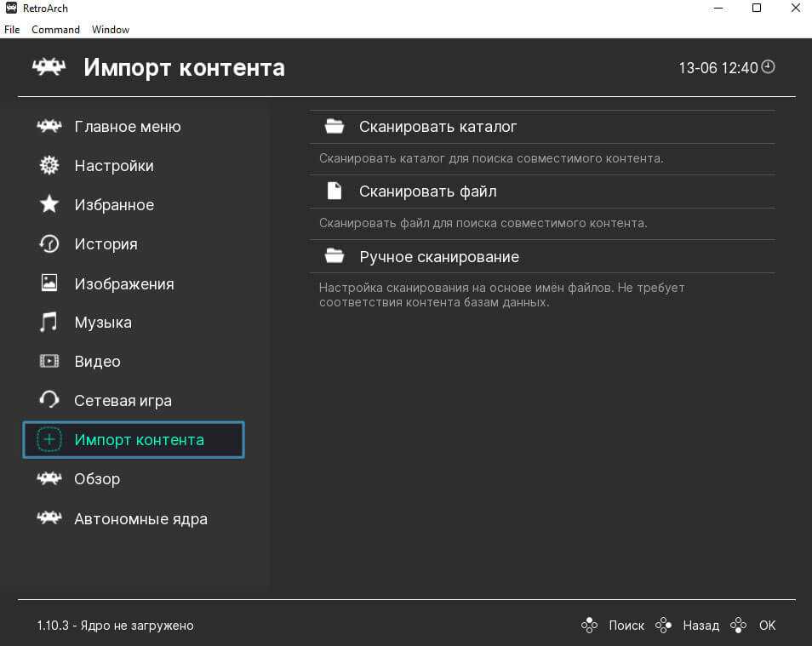Click the folder icon for Сканировать каталог
Viewport: 812px width, 646px height.
(x=335, y=127)
